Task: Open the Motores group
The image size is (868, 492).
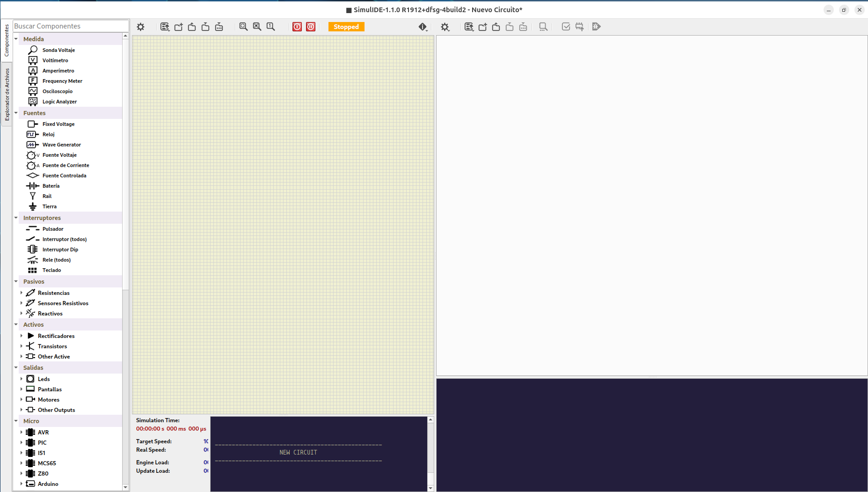Action: 48,400
